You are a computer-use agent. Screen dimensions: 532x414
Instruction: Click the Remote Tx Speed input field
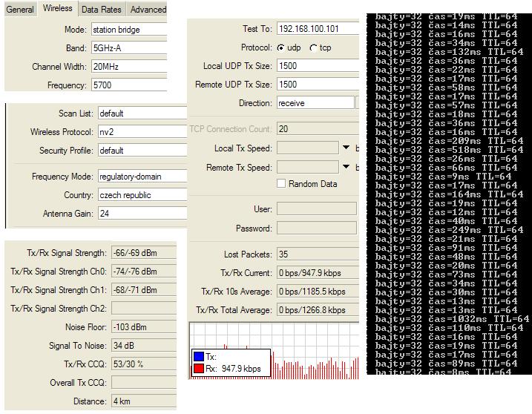(308, 167)
